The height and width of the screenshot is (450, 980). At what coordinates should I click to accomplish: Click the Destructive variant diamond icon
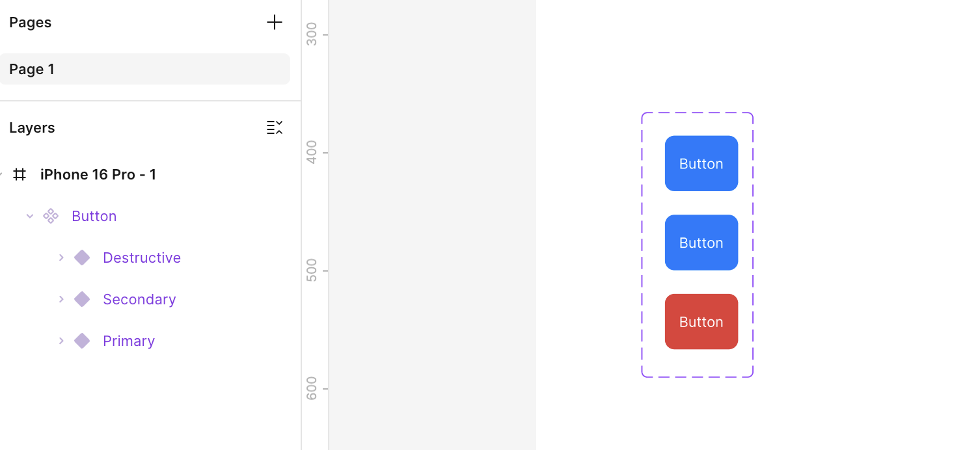pyautogui.click(x=82, y=258)
